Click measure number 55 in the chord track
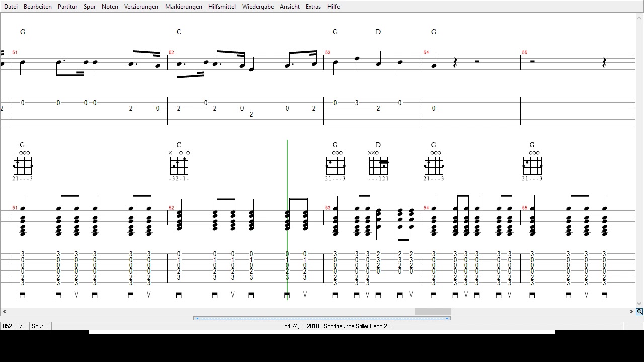The image size is (644, 362). point(525,208)
